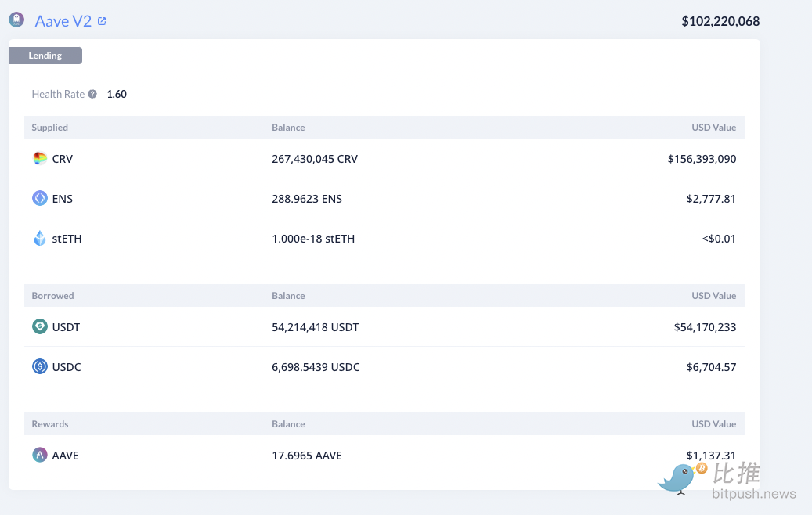The image size is (812, 515).
Task: Click the total $102,220,068 amount
Action: point(720,21)
